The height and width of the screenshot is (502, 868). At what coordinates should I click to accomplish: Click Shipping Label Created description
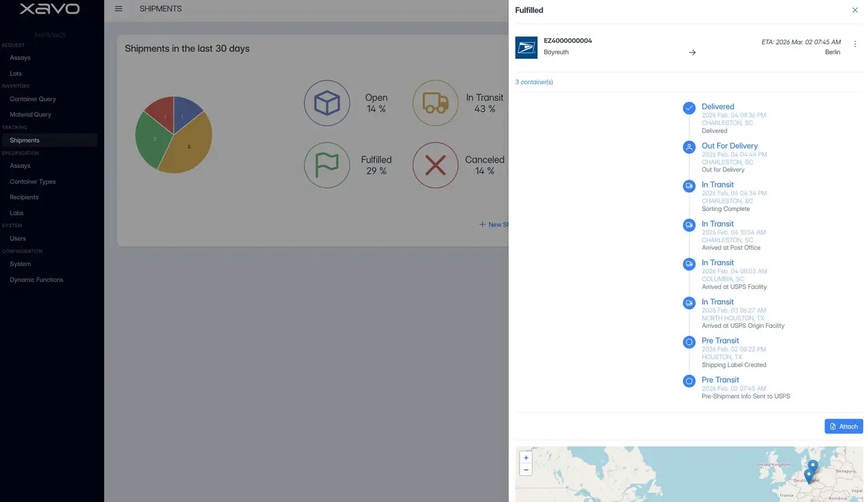pos(734,365)
